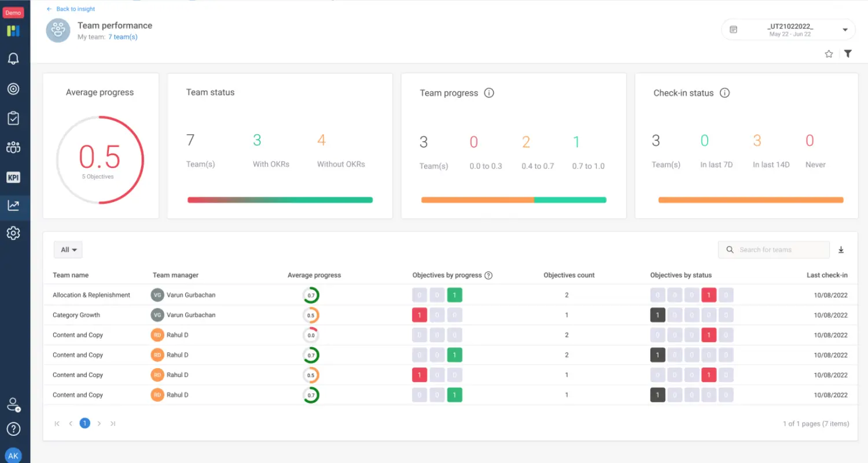Open the Team progress info tooltip icon
The image size is (868, 463).
point(489,93)
